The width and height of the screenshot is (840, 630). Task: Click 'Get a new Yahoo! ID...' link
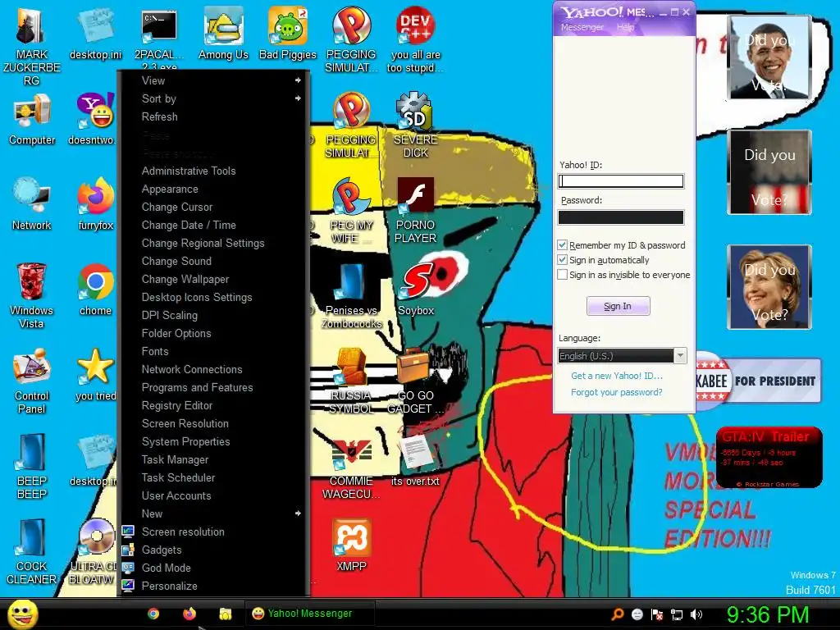pyautogui.click(x=617, y=376)
